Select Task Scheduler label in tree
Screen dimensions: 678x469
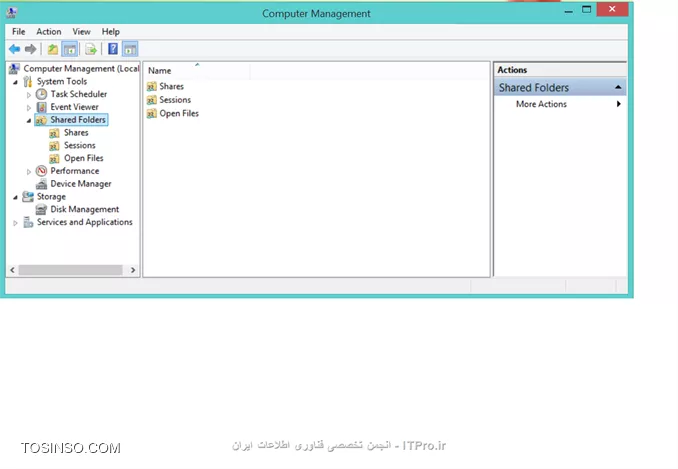click(79, 94)
